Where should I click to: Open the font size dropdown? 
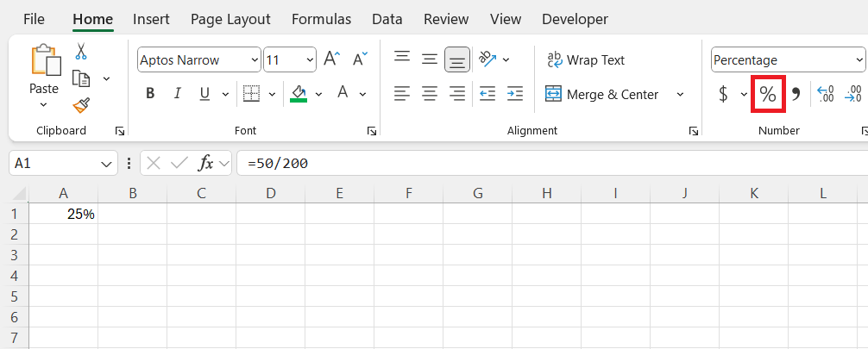click(310, 59)
